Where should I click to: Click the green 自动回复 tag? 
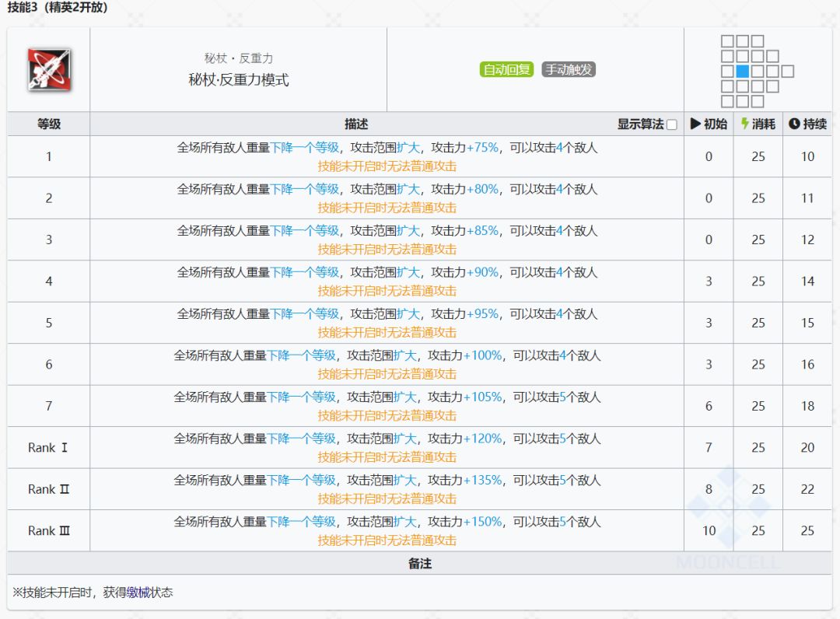pyautogui.click(x=506, y=70)
